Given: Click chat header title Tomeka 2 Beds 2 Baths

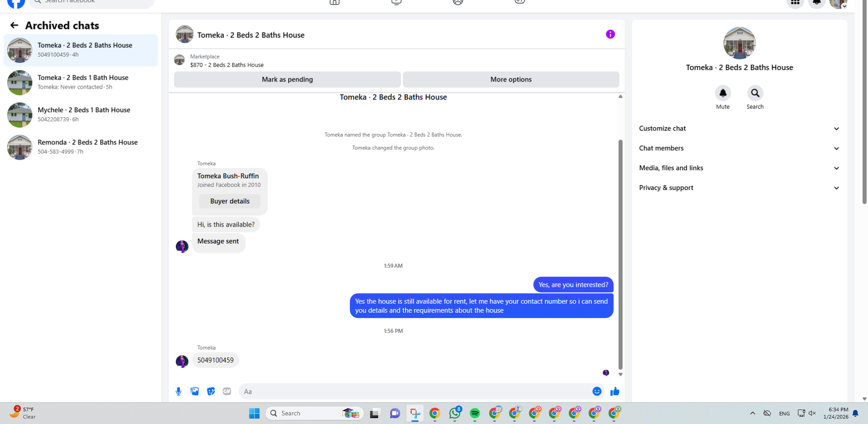Looking at the screenshot, I should coord(251,35).
